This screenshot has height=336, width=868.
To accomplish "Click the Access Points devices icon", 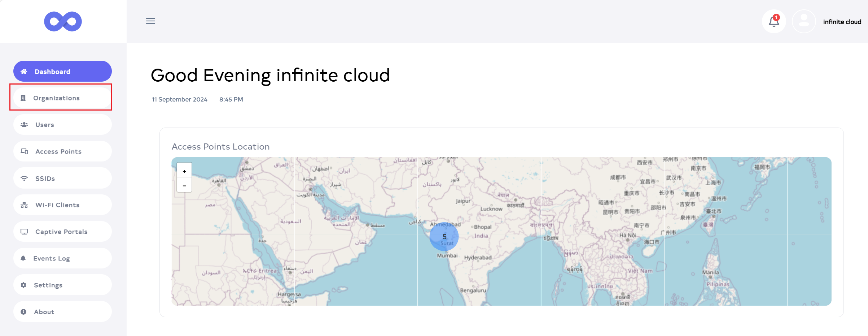I will pos(24,151).
